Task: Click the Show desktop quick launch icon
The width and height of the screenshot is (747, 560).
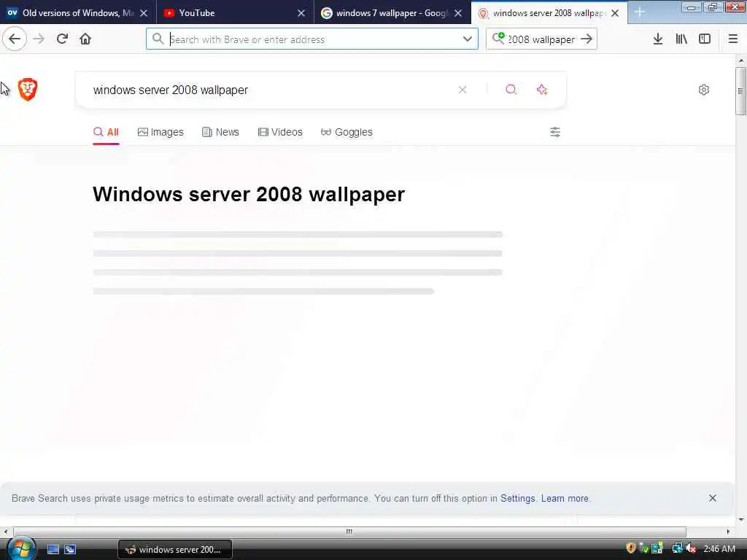Action: [53, 549]
